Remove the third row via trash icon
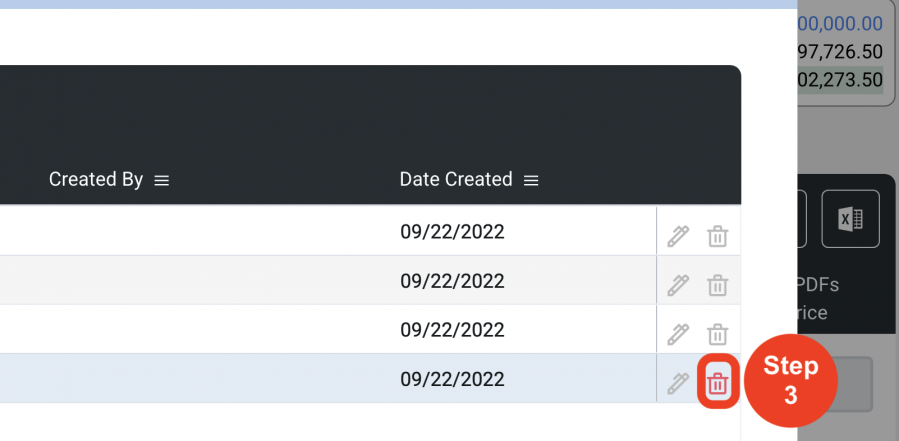Image resolution: width=899 pixels, height=441 pixels. click(x=717, y=334)
